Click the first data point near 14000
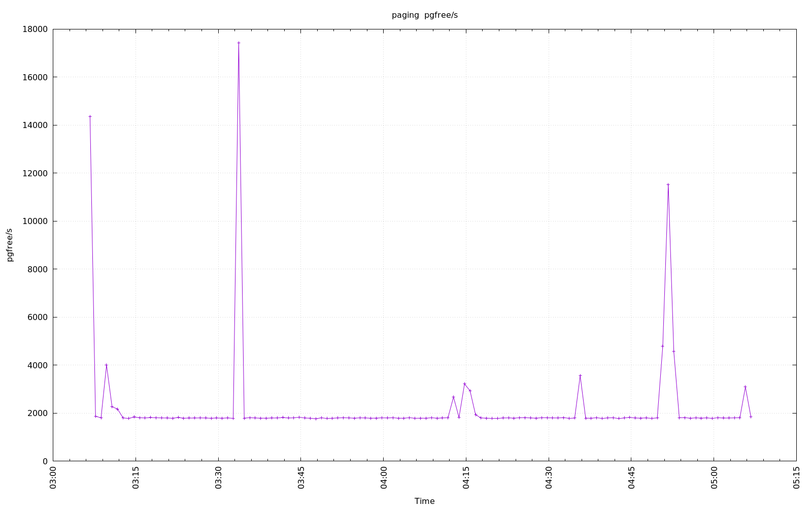 pyautogui.click(x=90, y=116)
